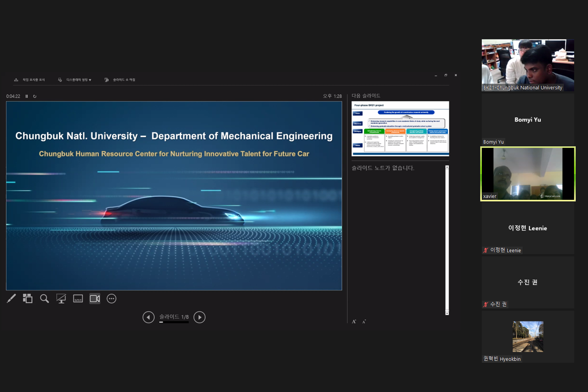Screen dimensions: 588x392
Task: Select xavier's highlighted video tile
Action: coord(528,174)
